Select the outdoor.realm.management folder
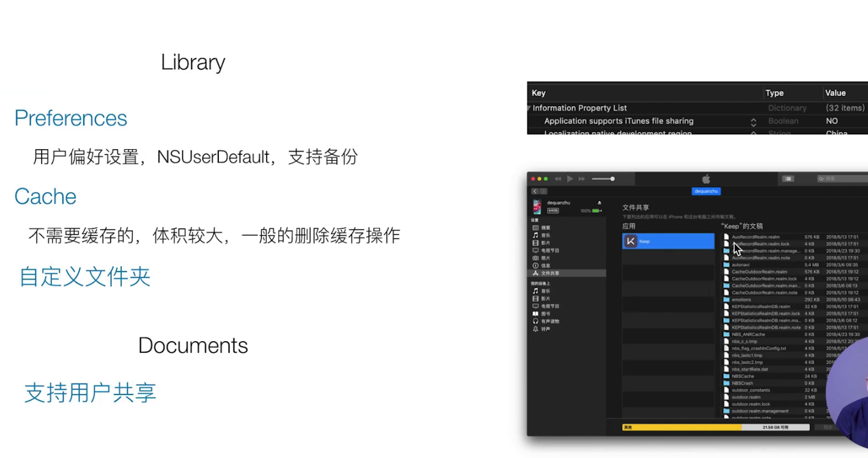Screen dimensions: 868x458 tap(760, 411)
